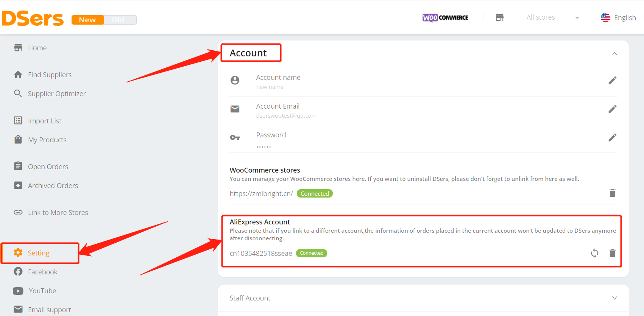Click the Account name person icon
The image size is (644, 316).
tap(235, 80)
